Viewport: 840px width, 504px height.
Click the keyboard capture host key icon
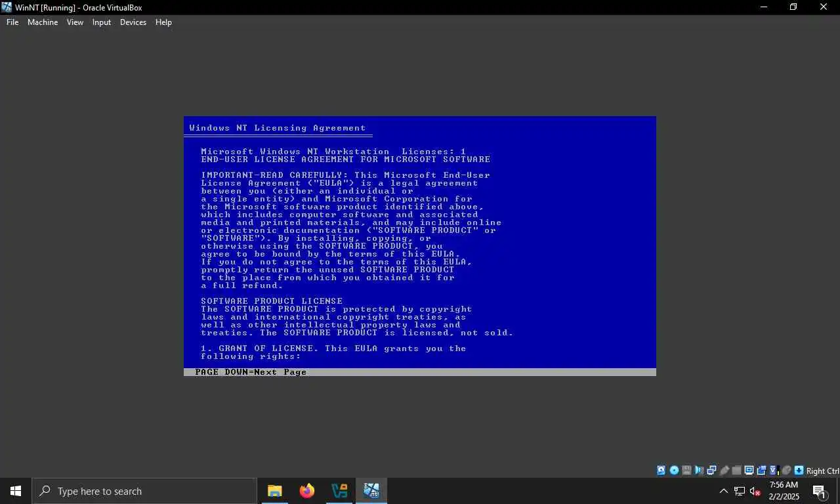799,471
